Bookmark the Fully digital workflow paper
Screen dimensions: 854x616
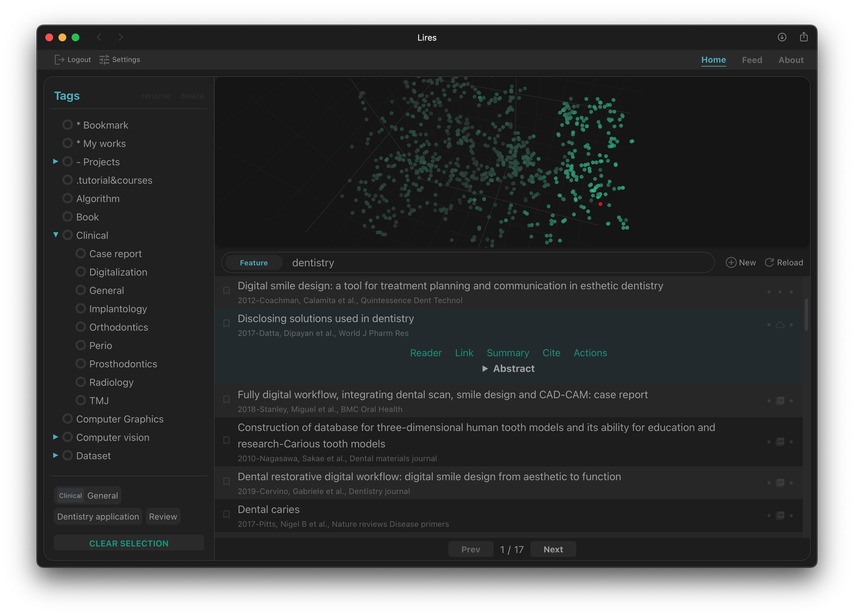(x=226, y=399)
